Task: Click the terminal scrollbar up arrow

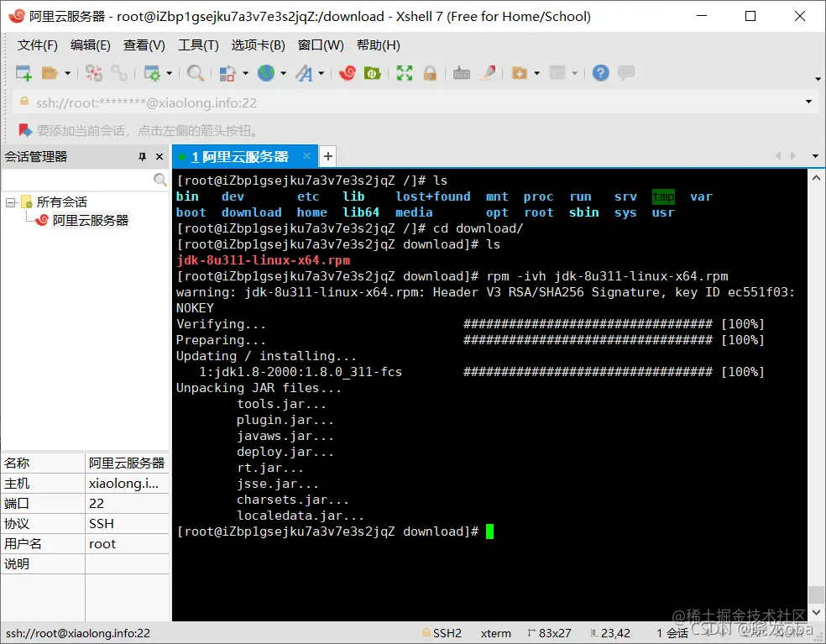Action: (x=816, y=178)
